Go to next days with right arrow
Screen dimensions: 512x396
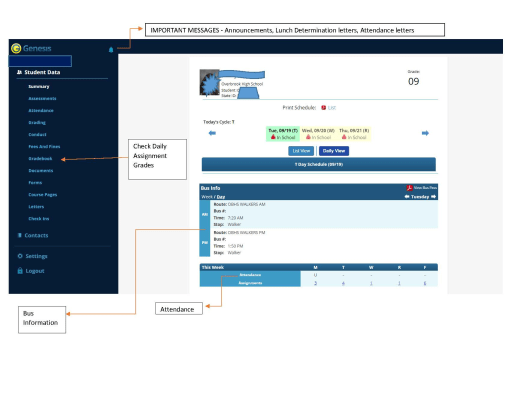(x=425, y=133)
